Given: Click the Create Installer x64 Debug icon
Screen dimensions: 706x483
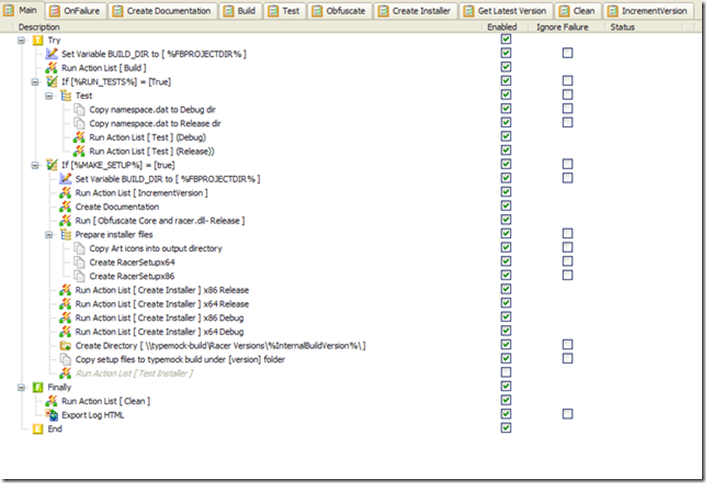Looking at the screenshot, I should [66, 332].
